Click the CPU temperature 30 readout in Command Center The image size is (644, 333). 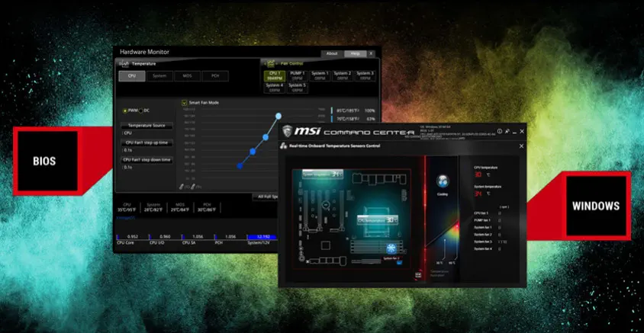(x=478, y=175)
